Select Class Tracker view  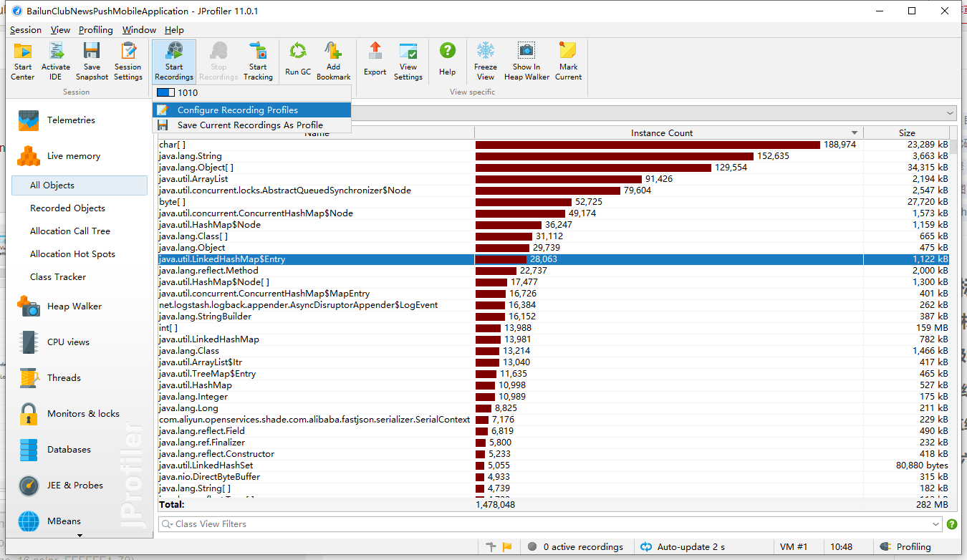coord(80,277)
